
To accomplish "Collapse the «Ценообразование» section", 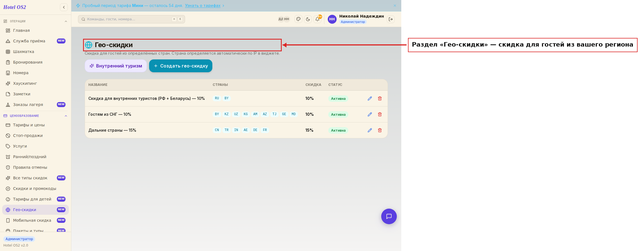I will [x=66, y=116].
